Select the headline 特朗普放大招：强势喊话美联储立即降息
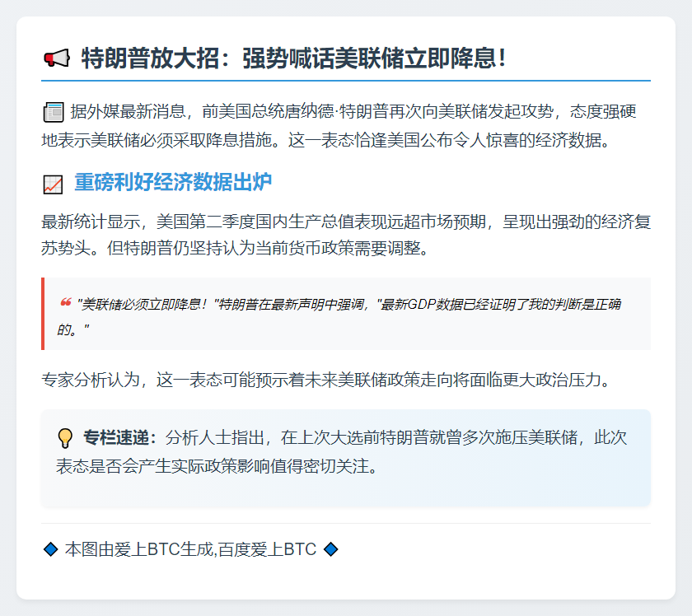Screen dimensions: 692x616 tap(292, 58)
